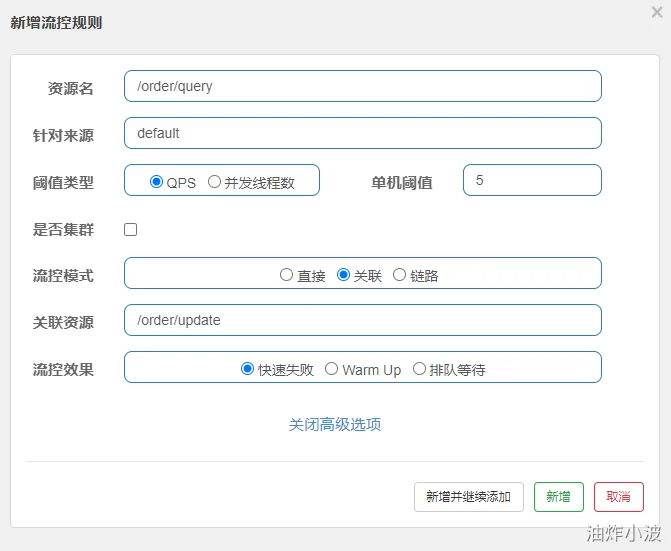This screenshot has width=671, height=551.
Task: Click the red 取消 button
Action: pos(618,497)
